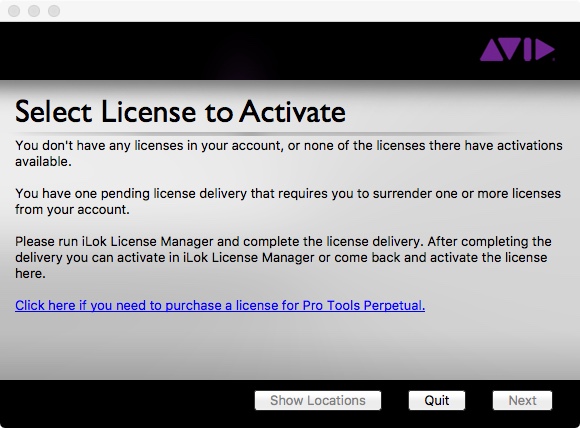580x428 pixels.
Task: Click the "Select License to Activate" heading
Action: click(x=181, y=112)
